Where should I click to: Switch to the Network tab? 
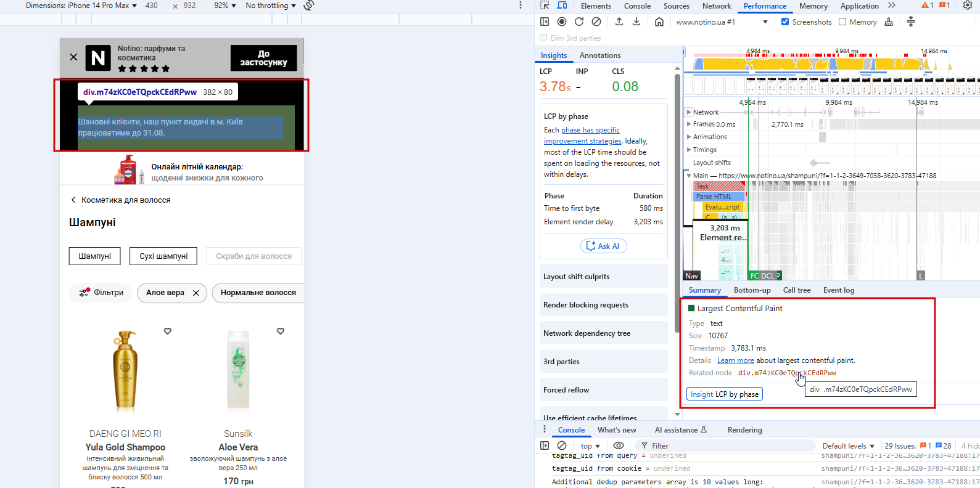coord(717,6)
